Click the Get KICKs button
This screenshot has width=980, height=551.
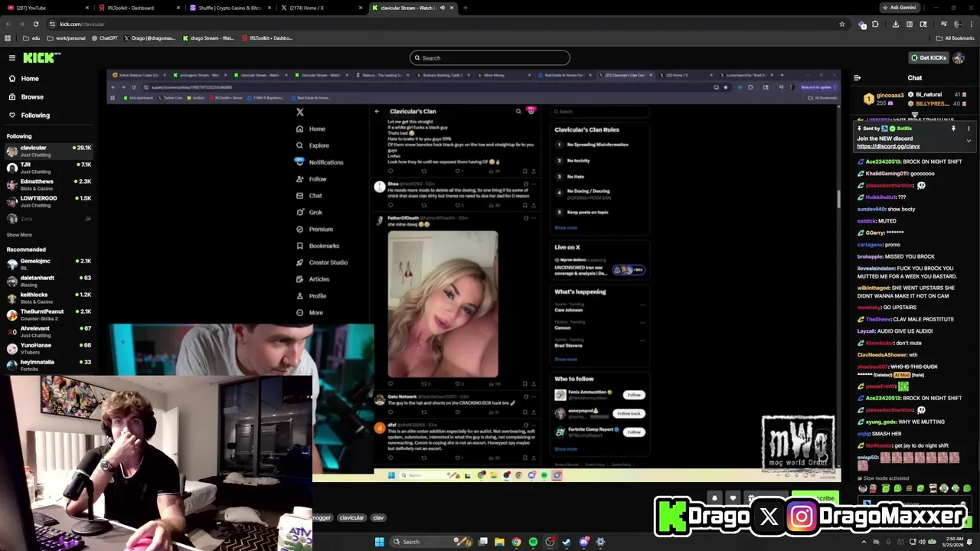click(929, 57)
